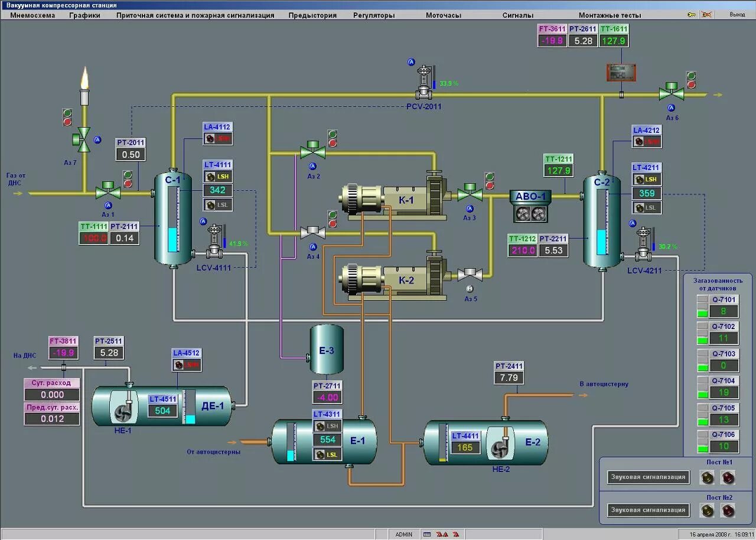Click the single alarm bell icon
This screenshot has height=540, width=756.
(x=455, y=534)
